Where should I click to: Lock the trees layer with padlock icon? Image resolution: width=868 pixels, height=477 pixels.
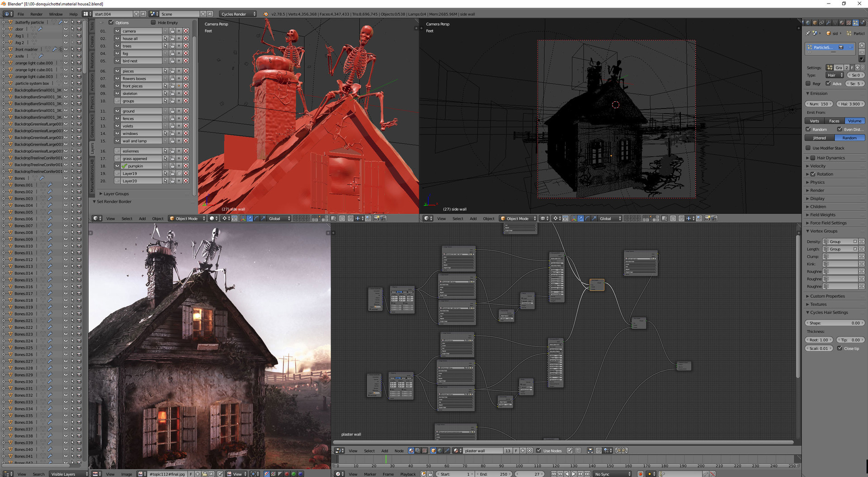point(172,46)
